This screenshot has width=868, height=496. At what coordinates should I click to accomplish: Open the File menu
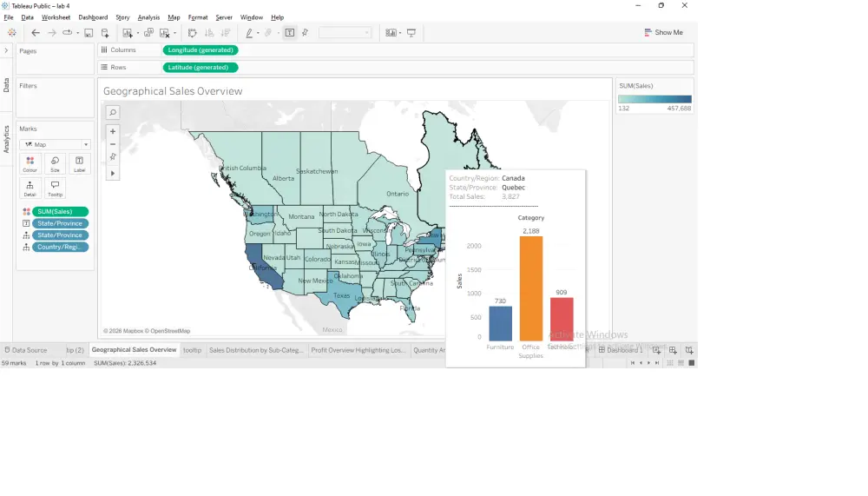[9, 17]
